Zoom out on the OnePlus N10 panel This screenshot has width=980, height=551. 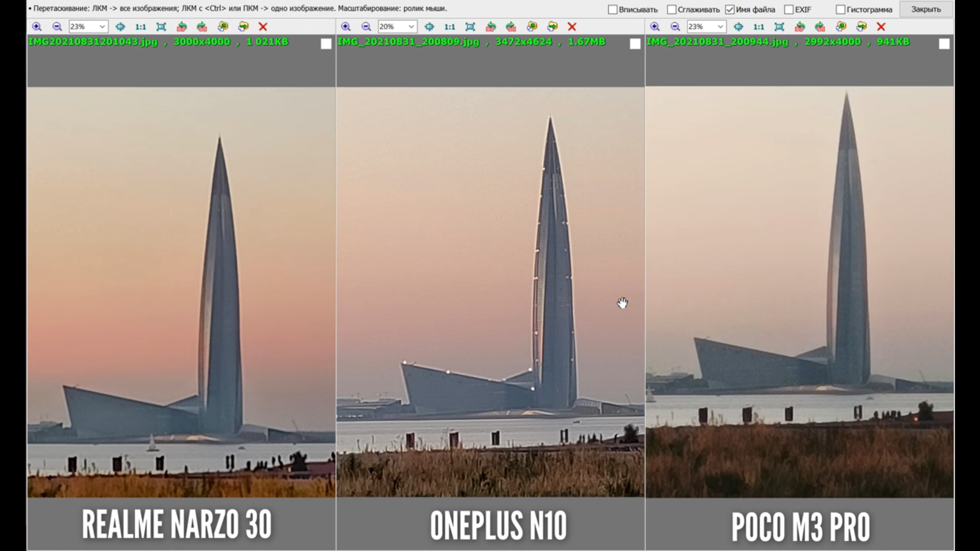tap(366, 27)
